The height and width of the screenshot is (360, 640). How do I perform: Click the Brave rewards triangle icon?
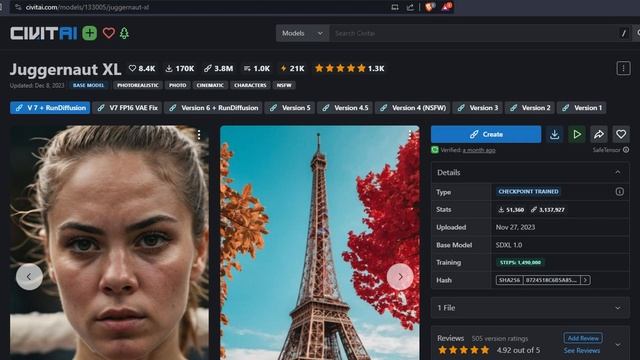446,7
